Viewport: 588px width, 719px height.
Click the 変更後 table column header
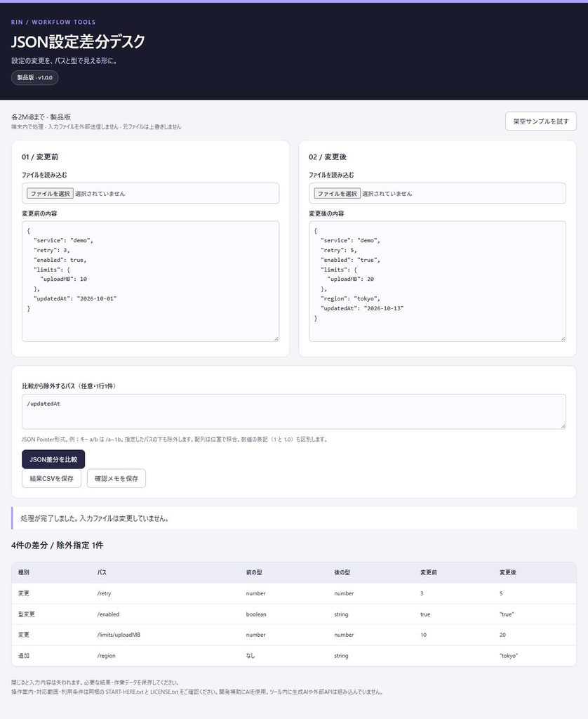click(x=508, y=572)
